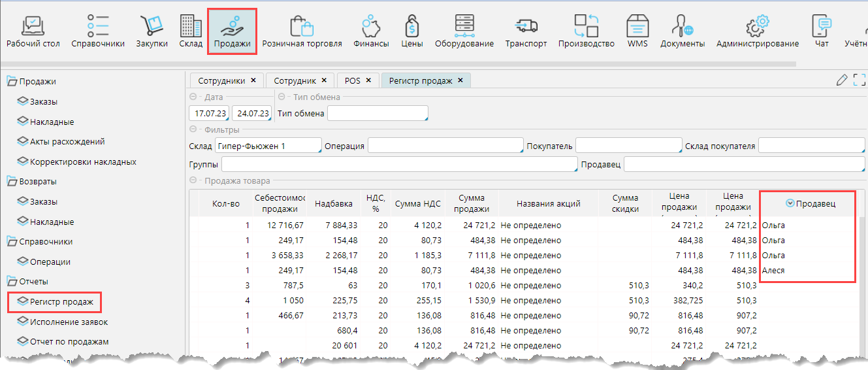The height and width of the screenshot is (370, 868).
Task: Select Акты расхождений in the sidebar
Action: [67, 142]
